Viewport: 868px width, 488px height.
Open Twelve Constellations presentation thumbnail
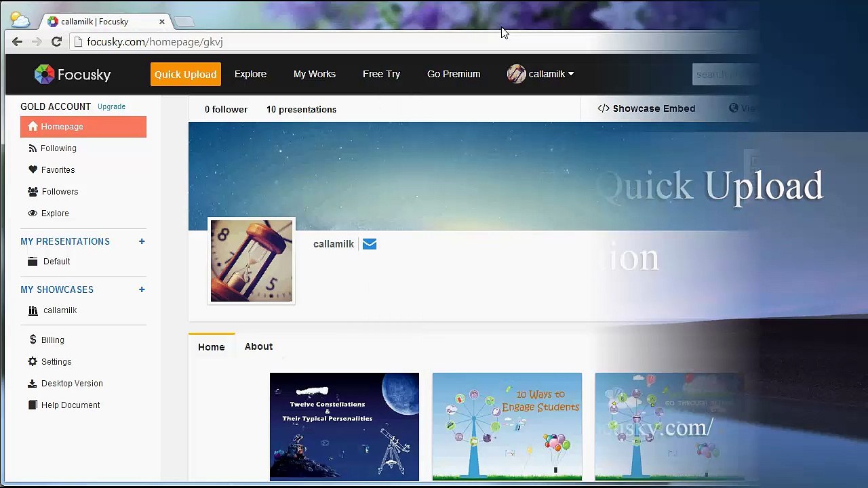coord(344,427)
